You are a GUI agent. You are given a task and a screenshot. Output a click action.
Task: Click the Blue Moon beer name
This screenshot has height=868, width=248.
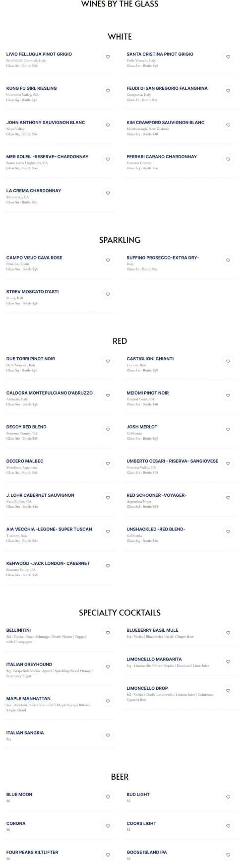tap(19, 795)
